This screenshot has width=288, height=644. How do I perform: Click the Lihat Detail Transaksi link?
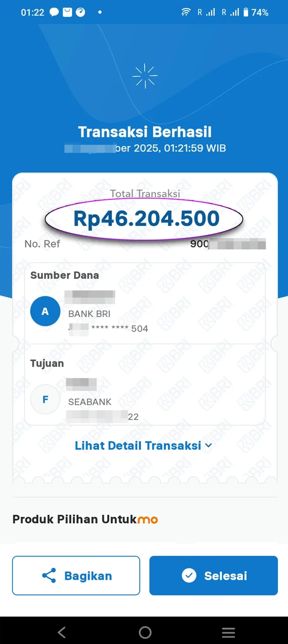click(x=138, y=445)
